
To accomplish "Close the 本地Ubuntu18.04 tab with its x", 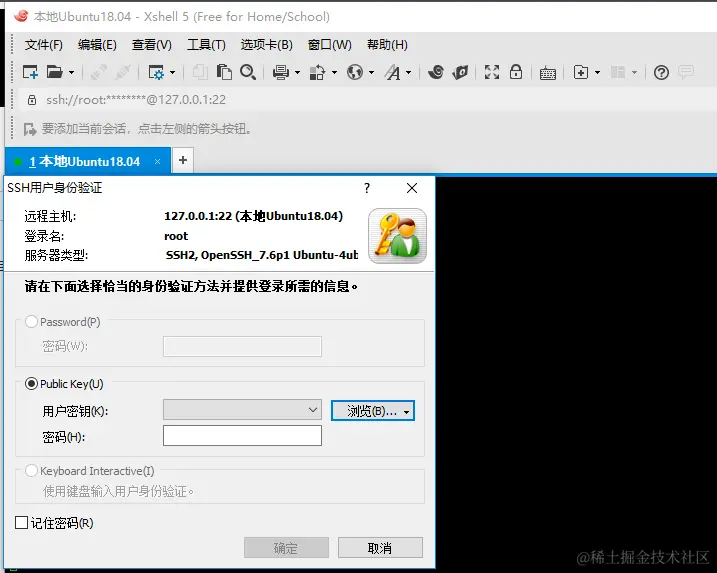I will (x=157, y=161).
